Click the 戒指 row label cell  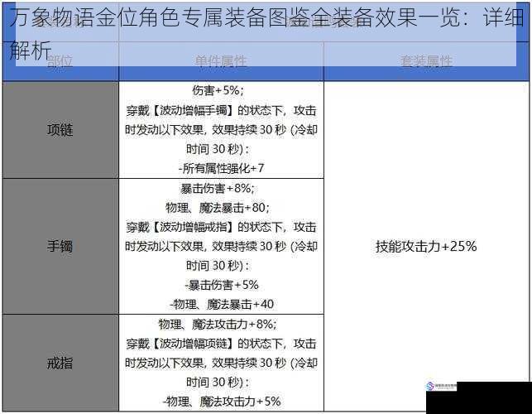pos(60,363)
